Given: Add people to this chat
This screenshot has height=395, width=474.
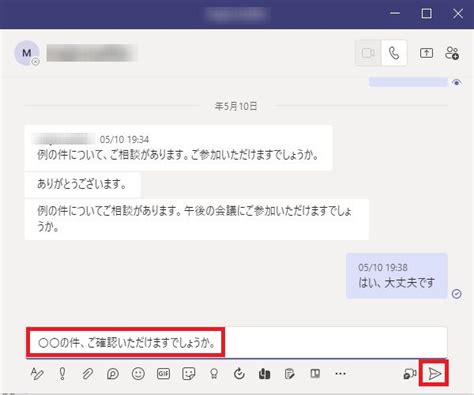Looking at the screenshot, I should (452, 53).
